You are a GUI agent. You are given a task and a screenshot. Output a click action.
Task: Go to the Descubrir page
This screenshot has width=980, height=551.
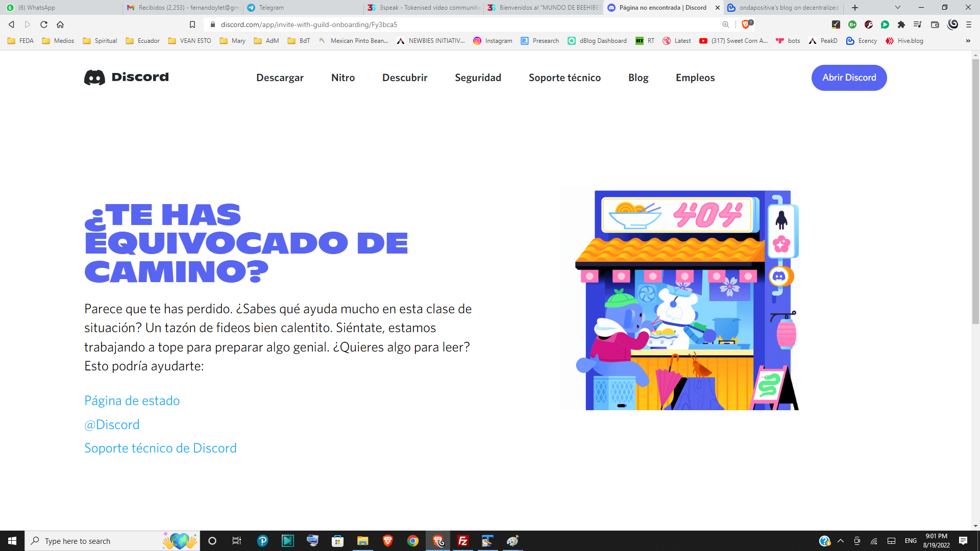tap(405, 78)
